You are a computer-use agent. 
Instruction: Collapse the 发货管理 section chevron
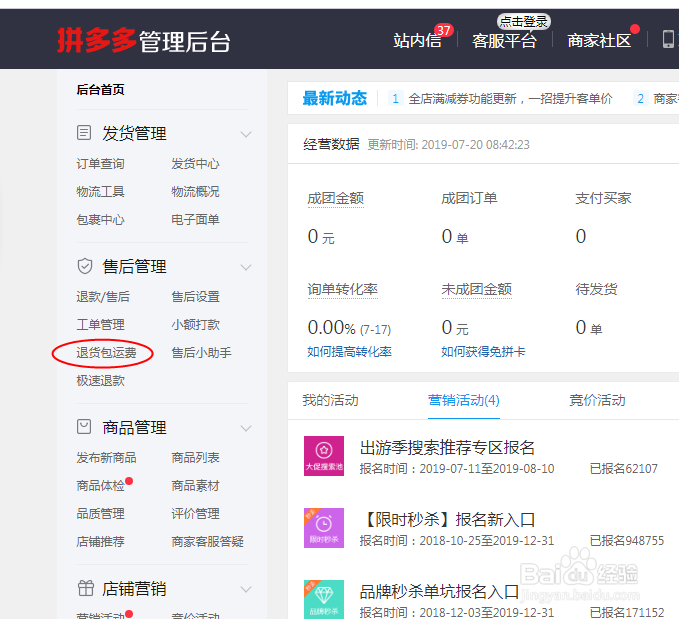pos(246,134)
